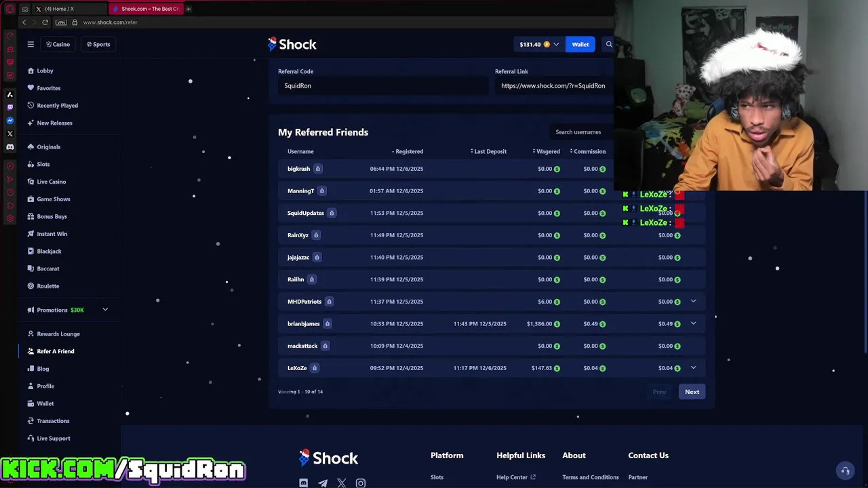Image resolution: width=868 pixels, height=488 pixels.
Task: Click the Originals spade icon
Action: 31,146
